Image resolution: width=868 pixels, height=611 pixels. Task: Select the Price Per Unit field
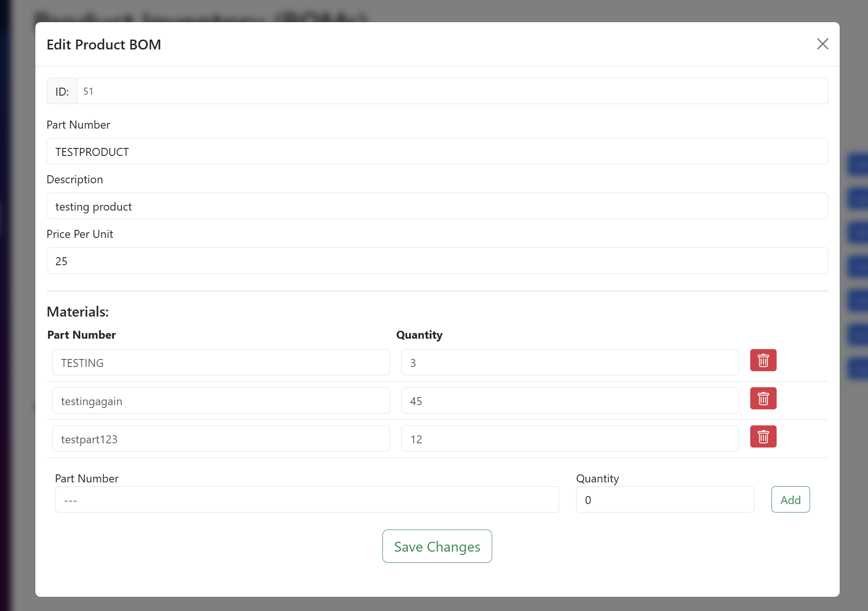(x=437, y=261)
